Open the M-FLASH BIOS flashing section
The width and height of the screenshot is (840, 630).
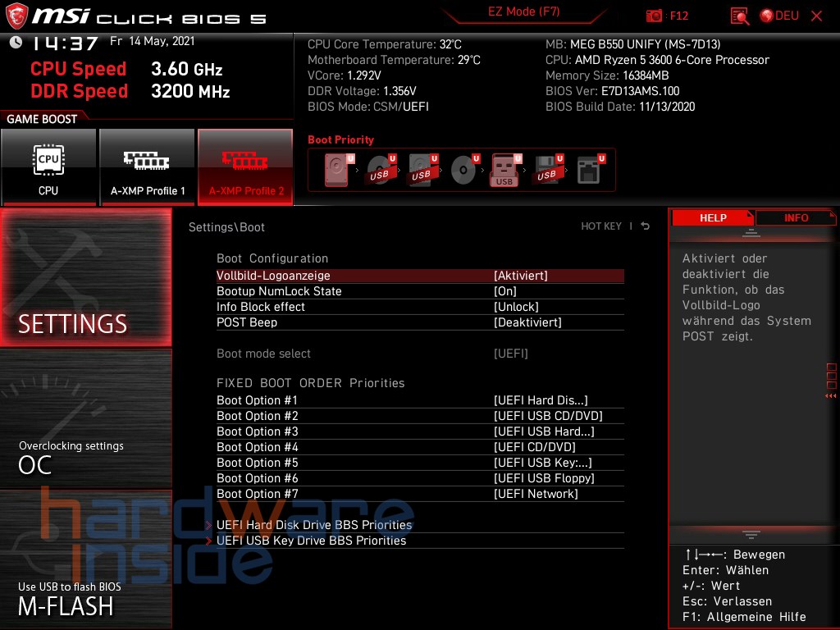click(x=85, y=559)
